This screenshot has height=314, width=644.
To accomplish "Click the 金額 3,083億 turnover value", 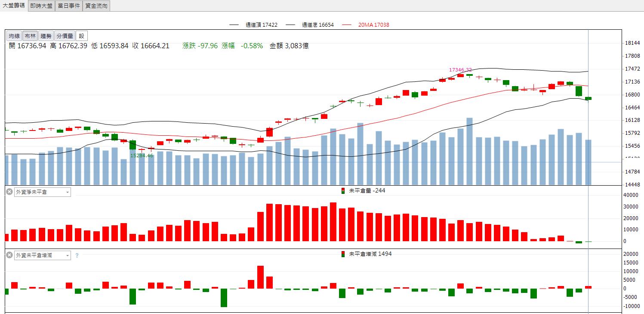I will pos(289,46).
